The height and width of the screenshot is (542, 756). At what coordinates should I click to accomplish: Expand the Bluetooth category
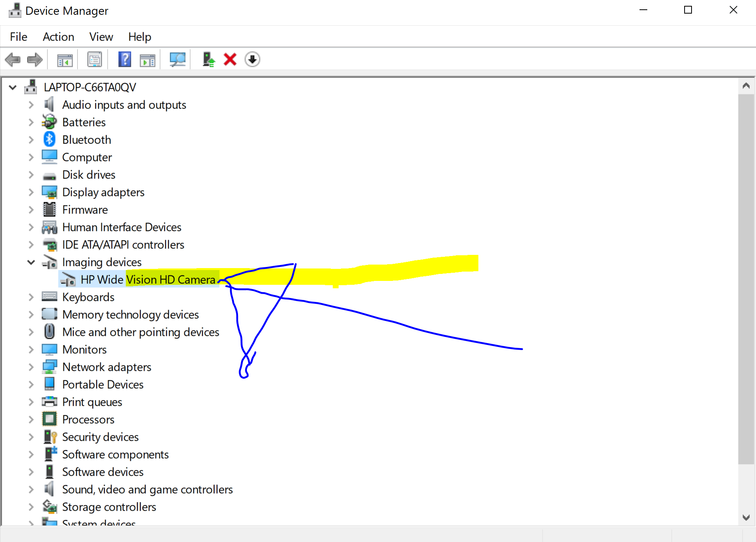31,140
